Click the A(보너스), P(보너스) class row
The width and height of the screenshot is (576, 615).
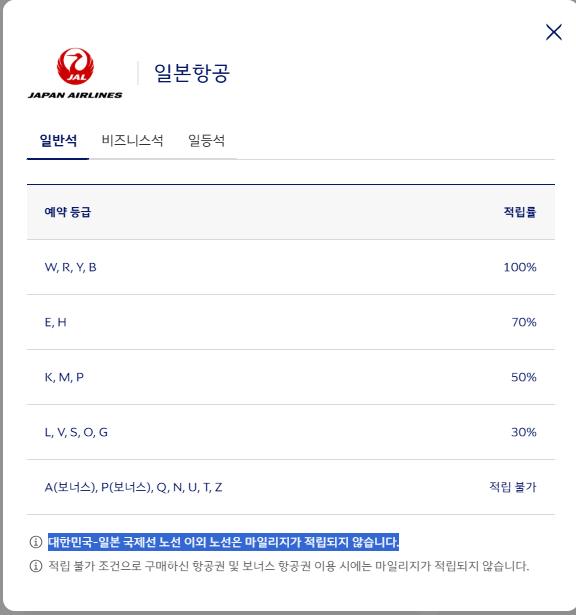(291, 487)
